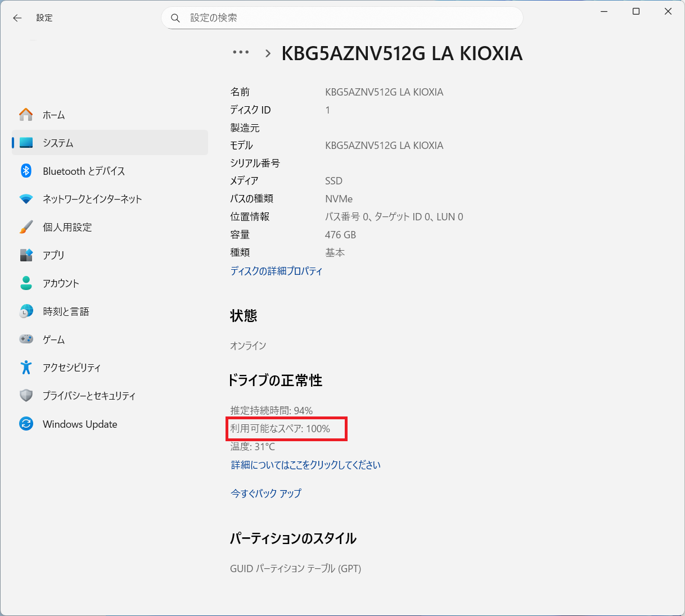Click the Time and language clock icon
685x616 pixels.
[x=26, y=311]
